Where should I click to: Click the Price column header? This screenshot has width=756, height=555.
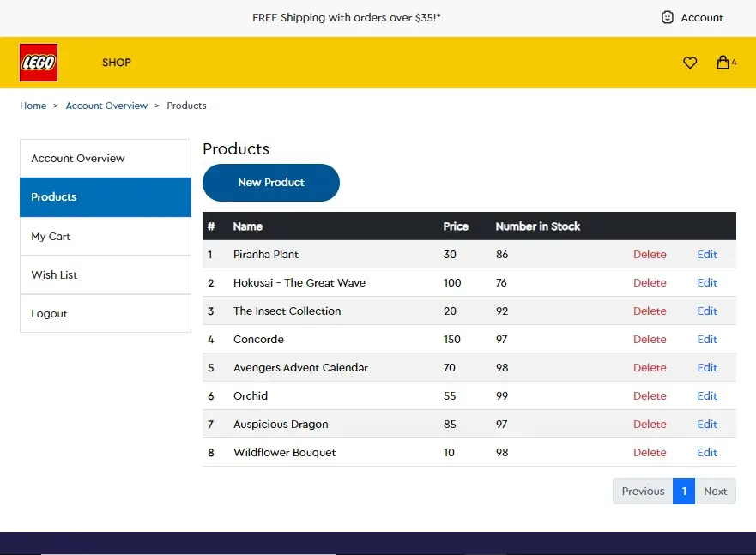point(456,226)
